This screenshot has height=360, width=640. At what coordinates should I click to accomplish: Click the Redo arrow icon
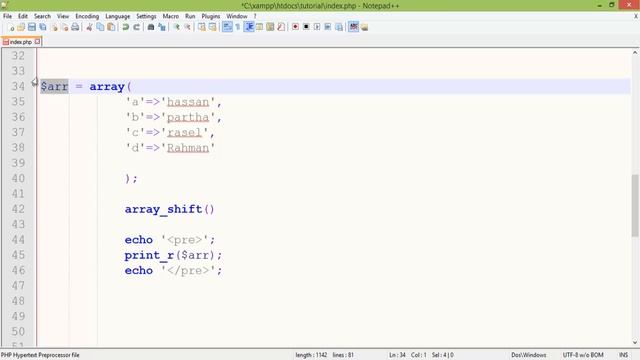coord(136,27)
